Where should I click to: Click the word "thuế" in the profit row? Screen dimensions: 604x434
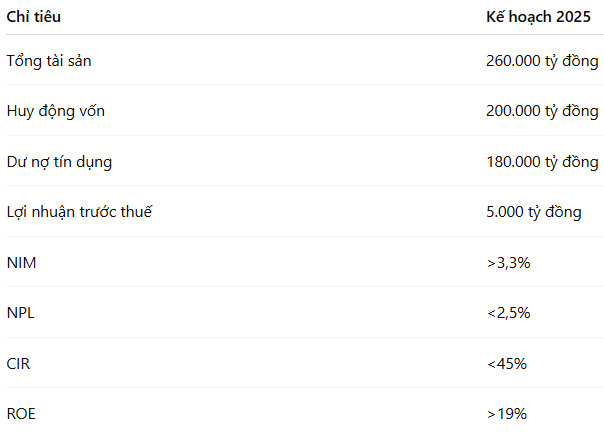click(135, 212)
